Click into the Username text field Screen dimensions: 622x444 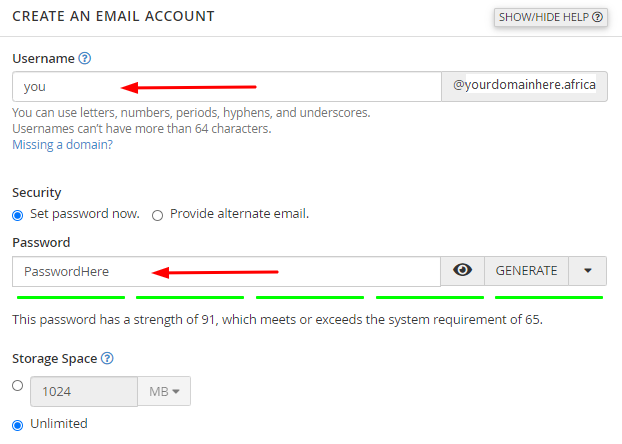pos(226,86)
